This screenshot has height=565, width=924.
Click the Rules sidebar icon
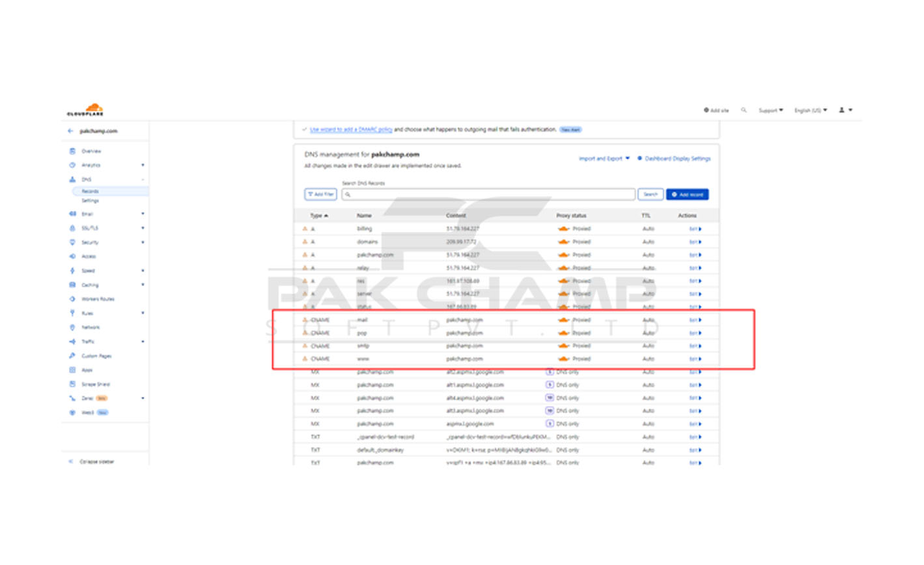click(72, 313)
